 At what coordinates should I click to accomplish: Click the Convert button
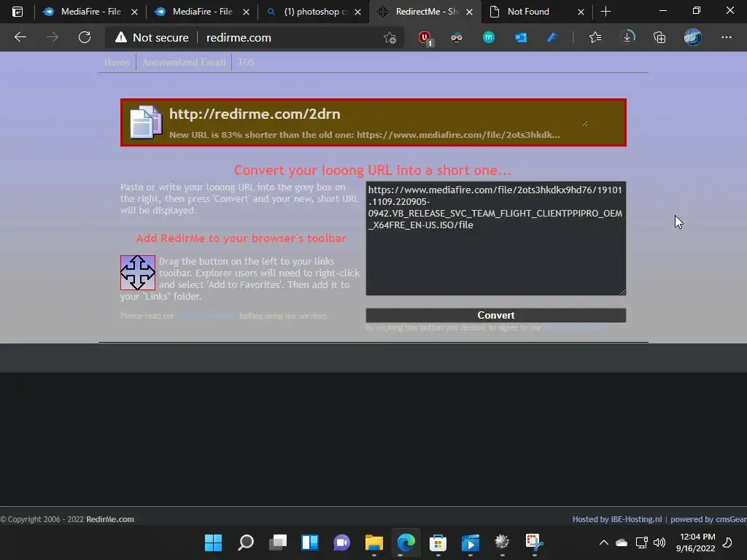496,315
